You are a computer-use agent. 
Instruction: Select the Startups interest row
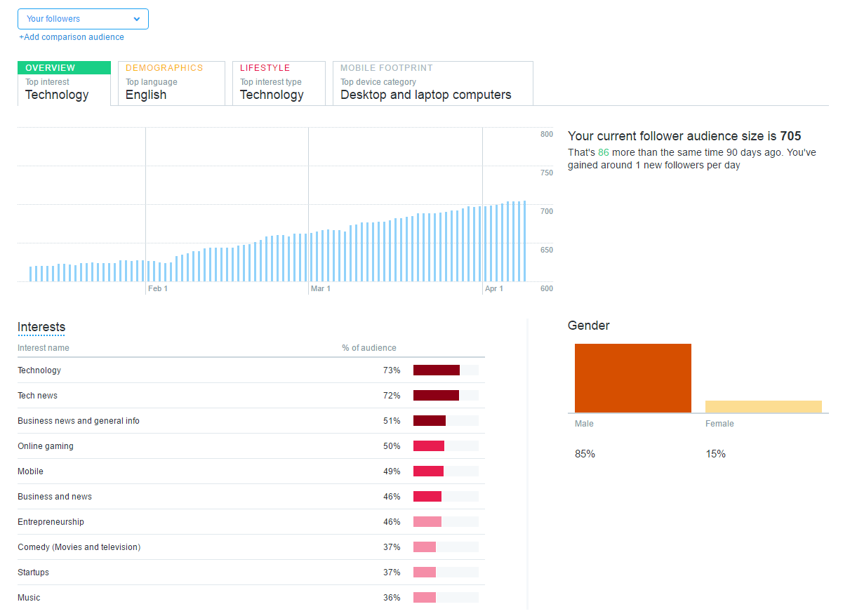point(251,573)
